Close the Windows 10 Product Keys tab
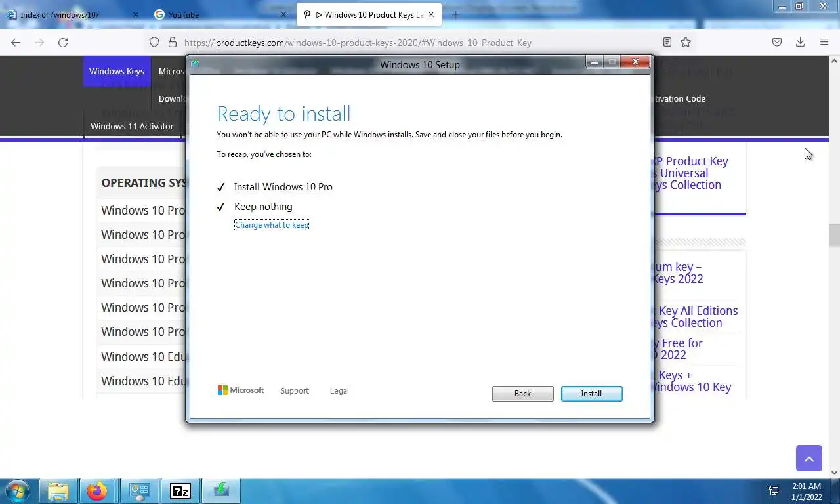The width and height of the screenshot is (840, 504). tap(431, 14)
